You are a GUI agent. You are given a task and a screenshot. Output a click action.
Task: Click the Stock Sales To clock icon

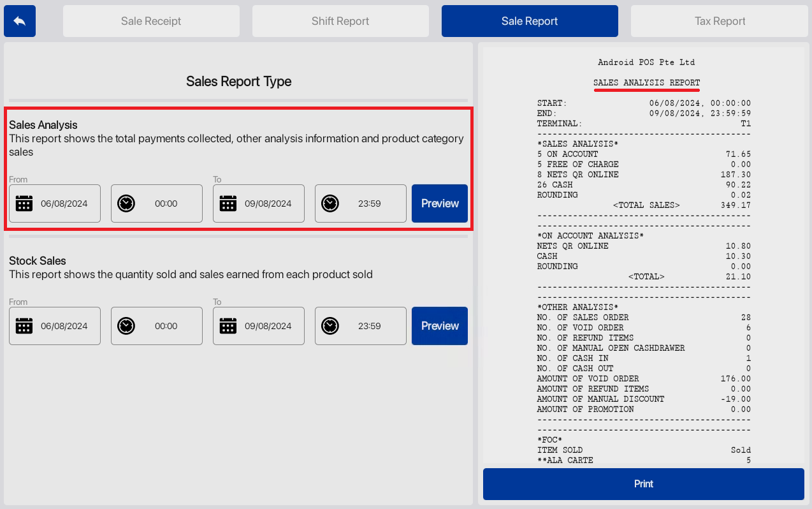point(330,326)
